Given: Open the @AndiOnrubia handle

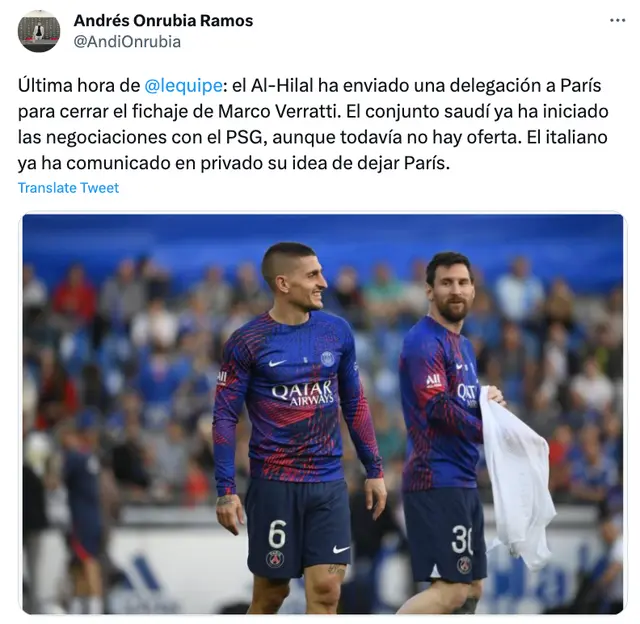Looking at the screenshot, I should click(x=127, y=42).
